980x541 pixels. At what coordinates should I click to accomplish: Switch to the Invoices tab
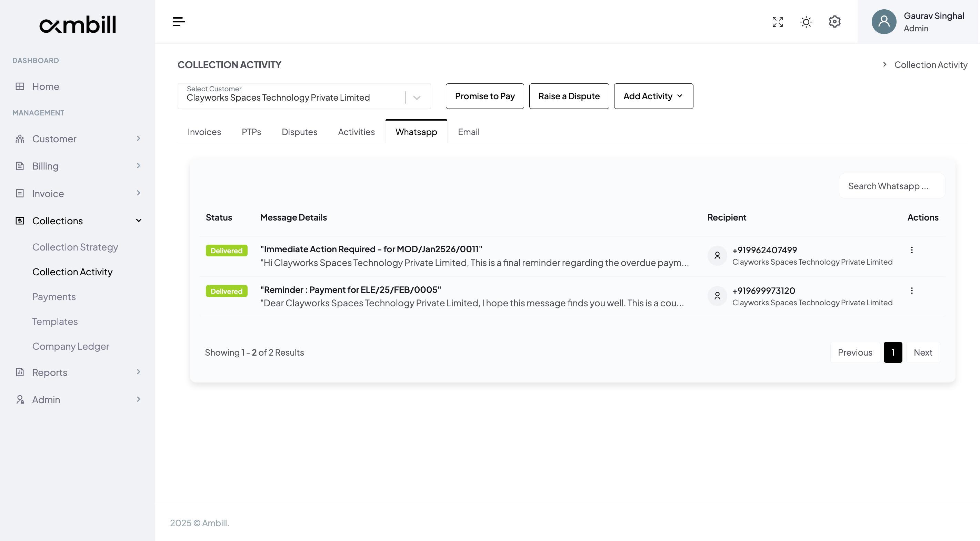(204, 132)
